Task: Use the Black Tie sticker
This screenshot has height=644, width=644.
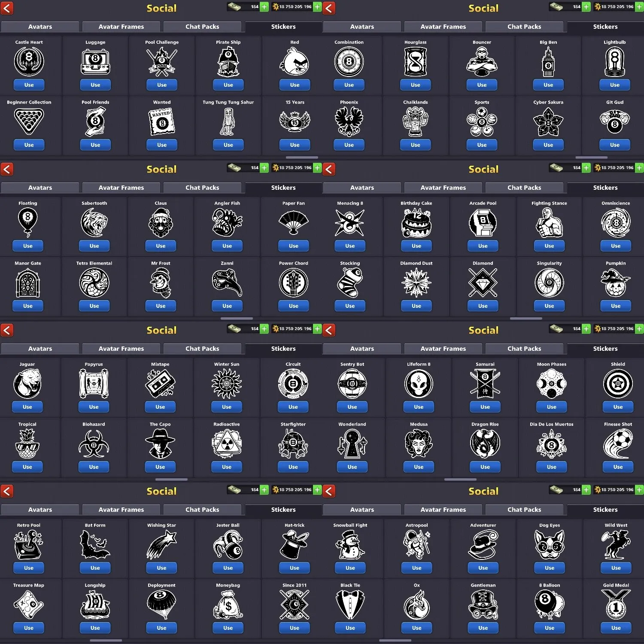Action: pyautogui.click(x=350, y=628)
